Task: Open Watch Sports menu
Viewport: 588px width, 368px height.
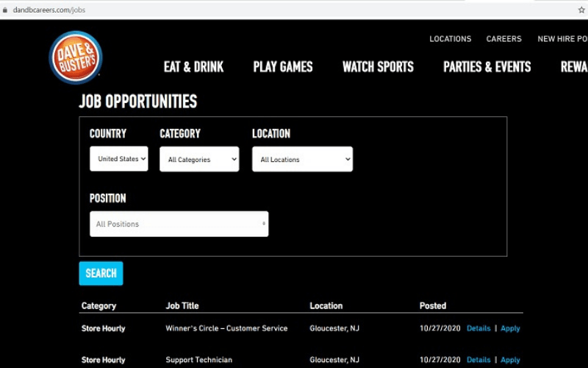Action: point(378,67)
